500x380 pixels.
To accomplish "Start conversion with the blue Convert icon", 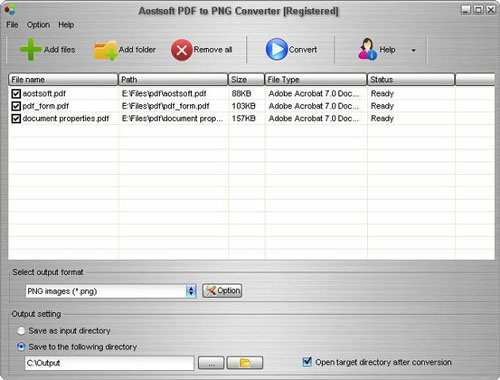I will click(x=277, y=49).
